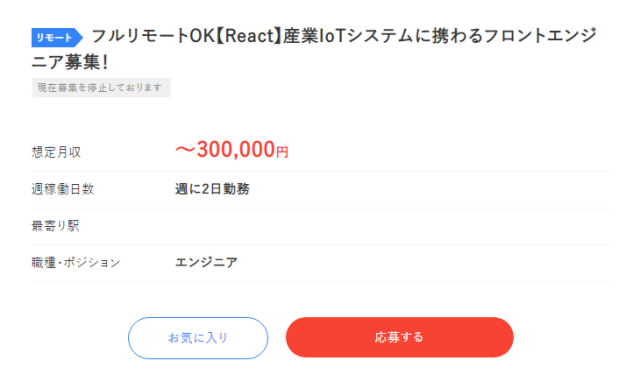
Task: Click the 応募する apply button
Action: [399, 337]
